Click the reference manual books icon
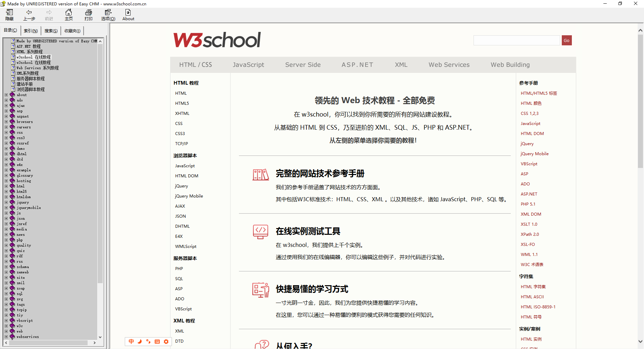The width and height of the screenshot is (644, 349). point(261,175)
